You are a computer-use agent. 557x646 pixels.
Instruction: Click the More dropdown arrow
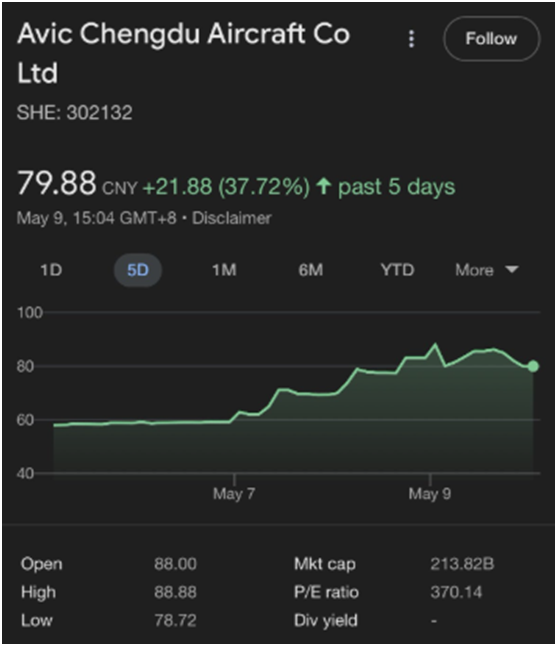tap(512, 270)
